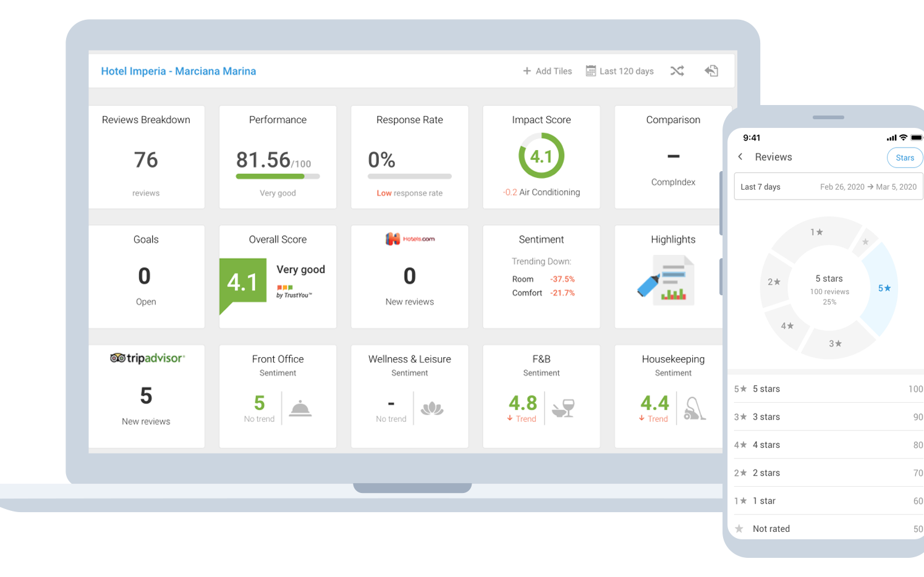Click the F&B downward Trend arrow

510,418
